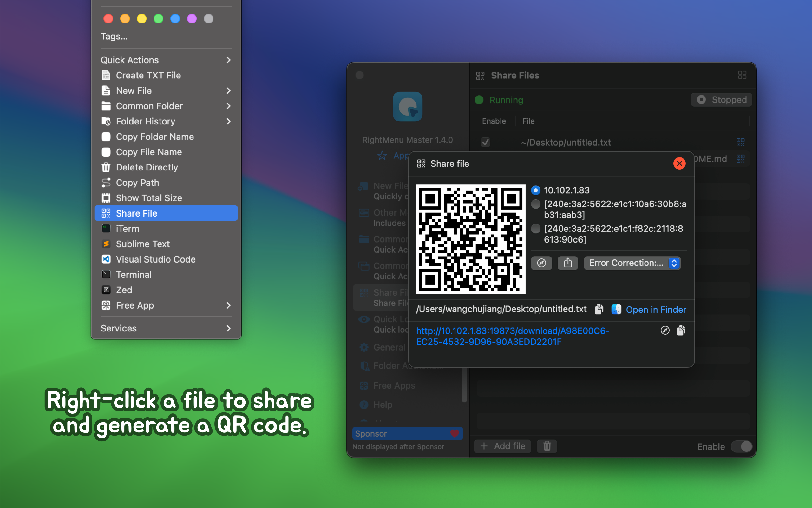Screen dimensions: 812x508
Task: Apply the orange tag color
Action: pos(125,18)
